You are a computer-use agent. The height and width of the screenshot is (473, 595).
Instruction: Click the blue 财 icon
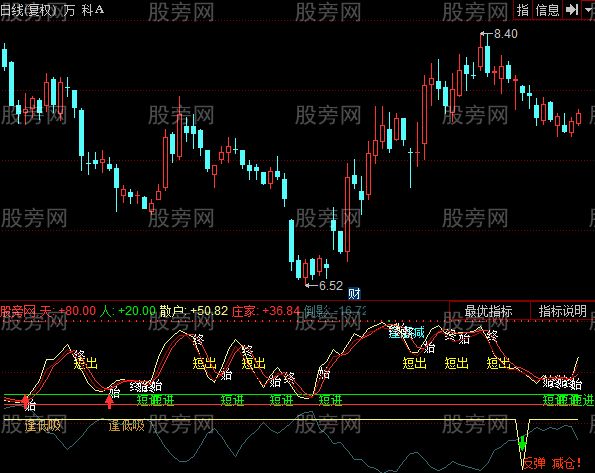(354, 293)
